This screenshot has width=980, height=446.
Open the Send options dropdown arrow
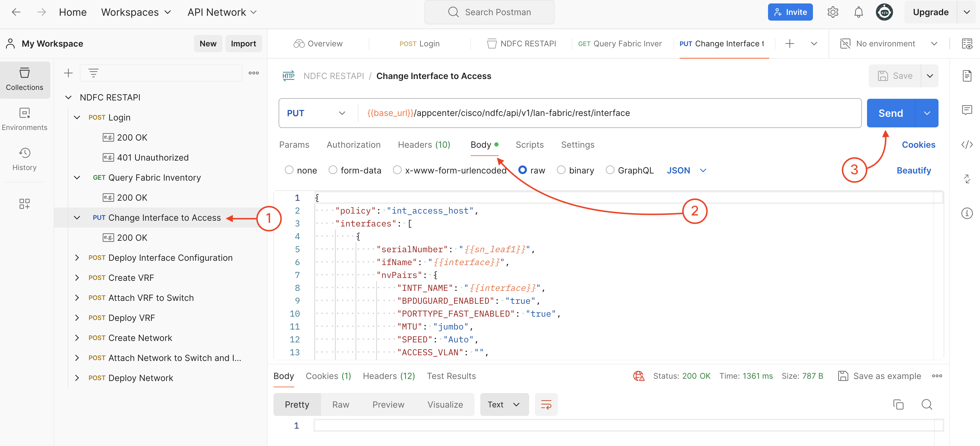click(x=927, y=113)
